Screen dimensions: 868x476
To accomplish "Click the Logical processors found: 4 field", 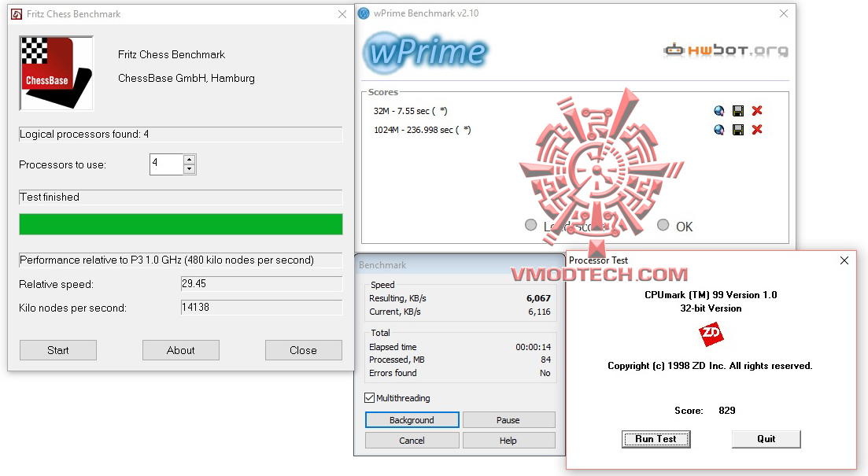I will click(x=181, y=134).
